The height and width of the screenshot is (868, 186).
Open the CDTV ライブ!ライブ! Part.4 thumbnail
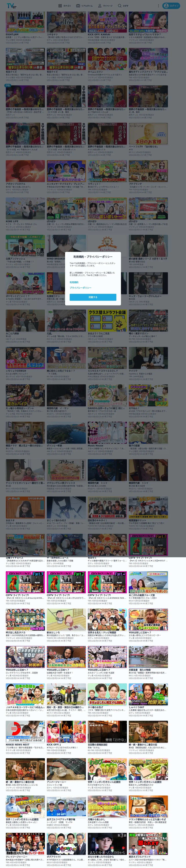point(107,583)
